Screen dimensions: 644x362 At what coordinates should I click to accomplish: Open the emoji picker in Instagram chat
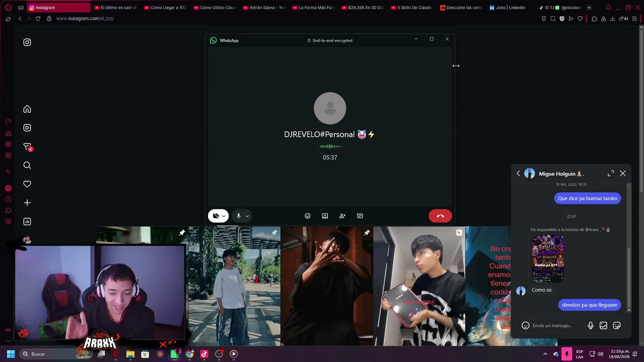pos(525,326)
